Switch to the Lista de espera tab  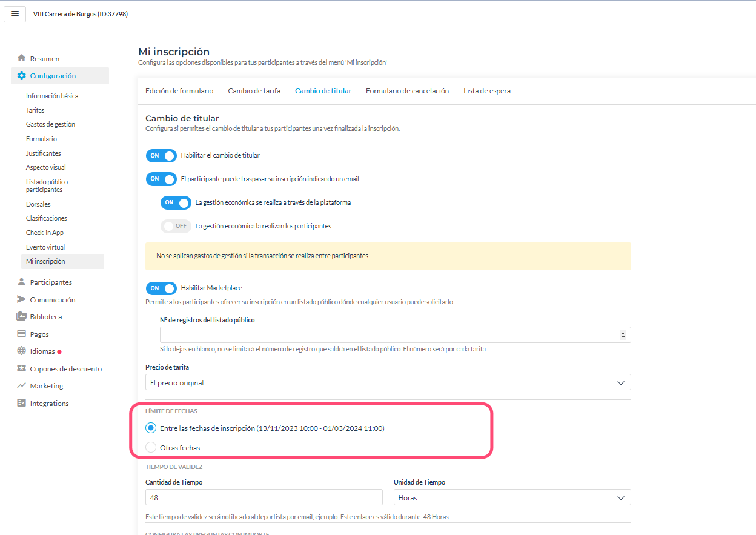click(487, 91)
